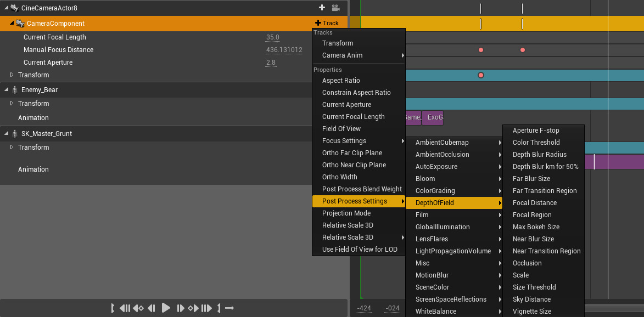This screenshot has height=317, width=644.
Task: Click the Enemy_Bear actor icon
Action: [15, 90]
